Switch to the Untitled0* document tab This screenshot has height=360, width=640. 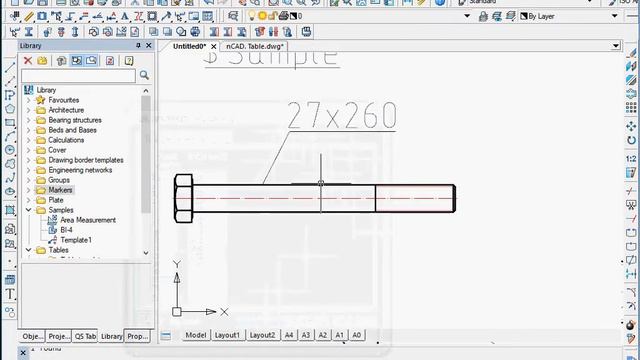(x=189, y=47)
